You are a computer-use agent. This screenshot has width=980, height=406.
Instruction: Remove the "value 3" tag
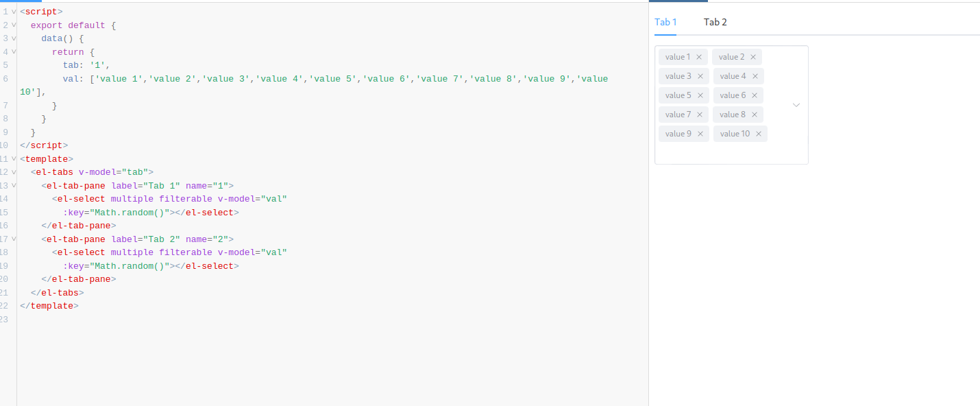[700, 76]
